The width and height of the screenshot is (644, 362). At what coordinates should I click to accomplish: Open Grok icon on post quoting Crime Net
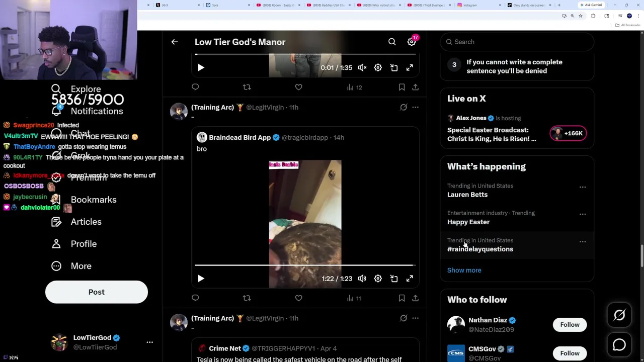pos(404,318)
